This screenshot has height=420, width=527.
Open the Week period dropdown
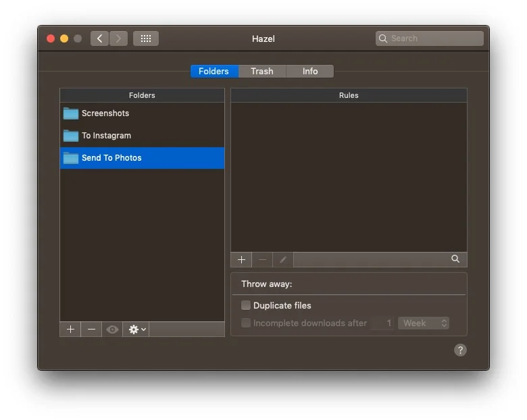pos(424,323)
